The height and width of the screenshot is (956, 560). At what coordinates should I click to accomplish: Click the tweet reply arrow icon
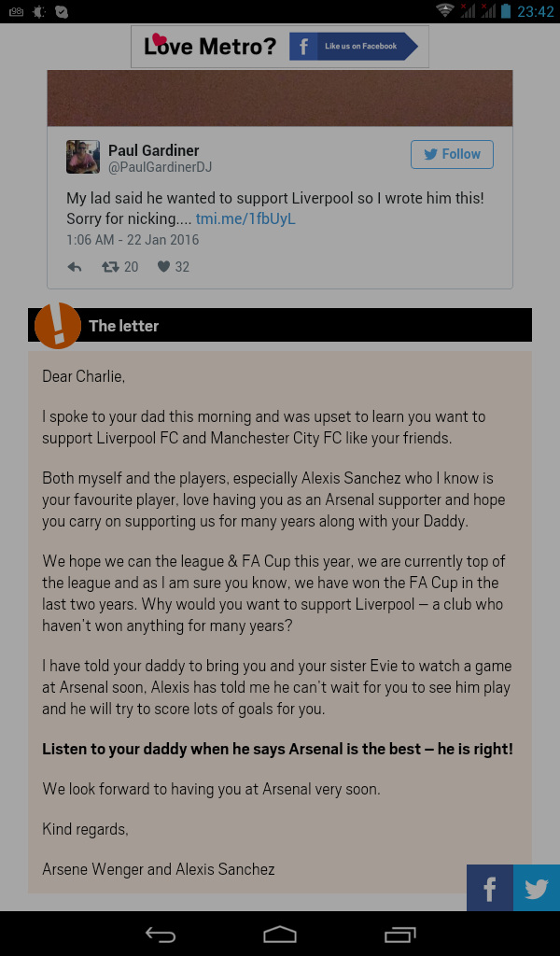tap(76, 267)
